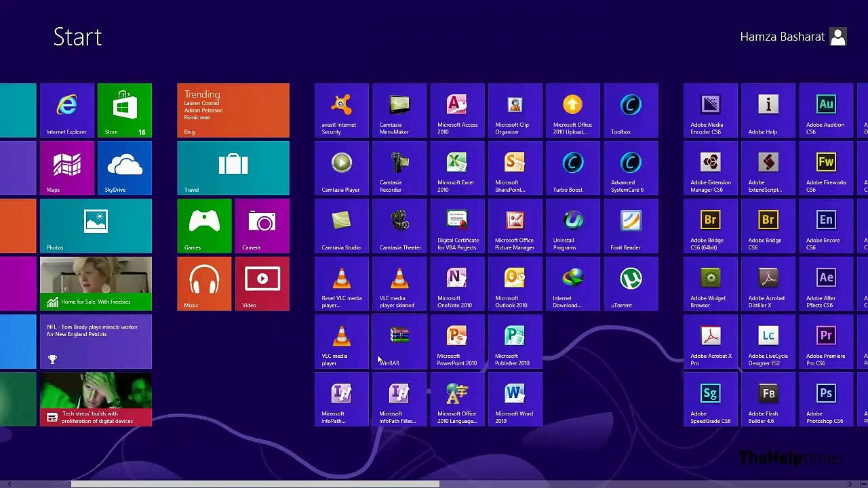Launch Microsoft Publisher 2010
Image resolution: width=868 pixels, height=488 pixels.
[515, 342]
